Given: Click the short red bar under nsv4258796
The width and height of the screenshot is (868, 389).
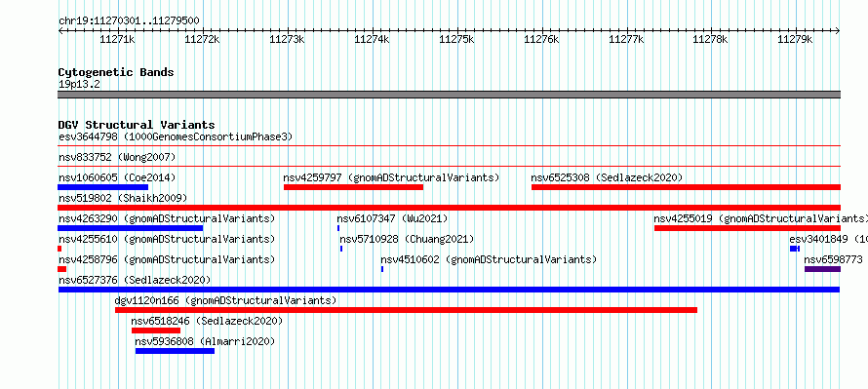Looking at the screenshot, I should (x=62, y=269).
